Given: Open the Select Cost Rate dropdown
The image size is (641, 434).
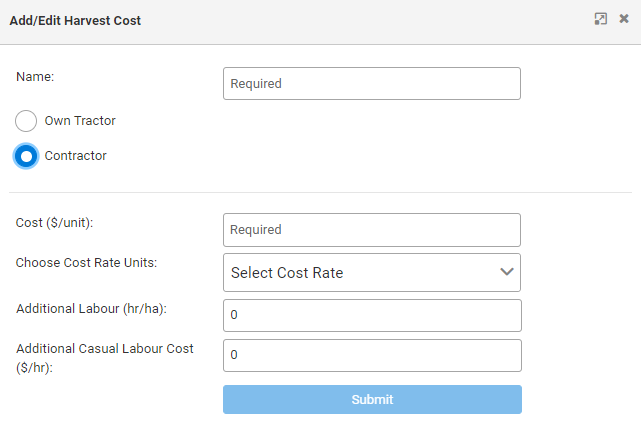Looking at the screenshot, I should tap(360, 272).
